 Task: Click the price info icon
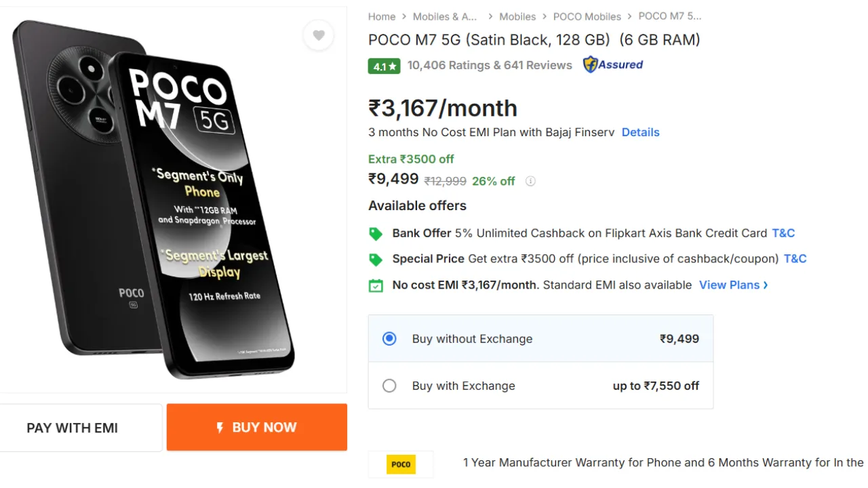[530, 181]
